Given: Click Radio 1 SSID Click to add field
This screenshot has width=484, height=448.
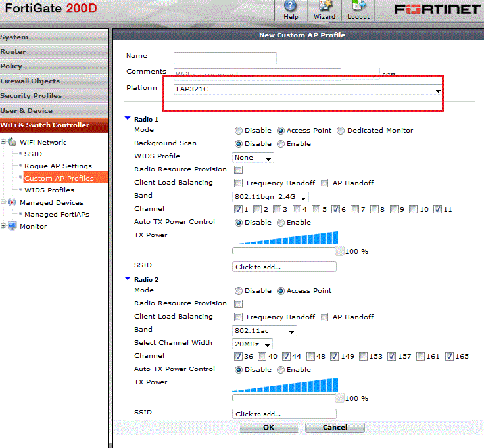Looking at the screenshot, I should tap(284, 267).
